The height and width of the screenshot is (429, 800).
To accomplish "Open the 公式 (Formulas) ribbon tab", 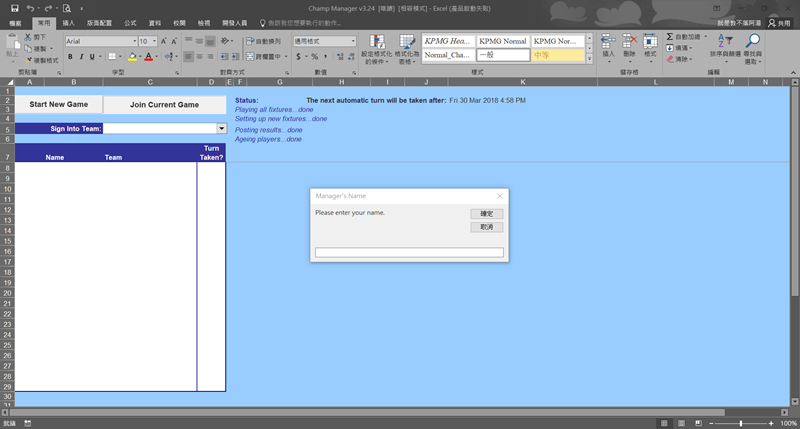I will tap(131, 21).
